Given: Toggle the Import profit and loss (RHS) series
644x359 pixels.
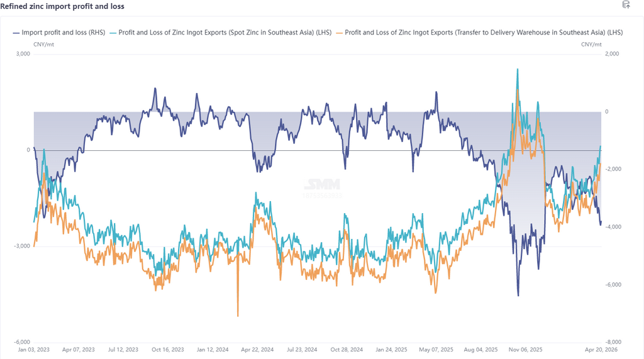Looking at the screenshot, I should (x=64, y=31).
